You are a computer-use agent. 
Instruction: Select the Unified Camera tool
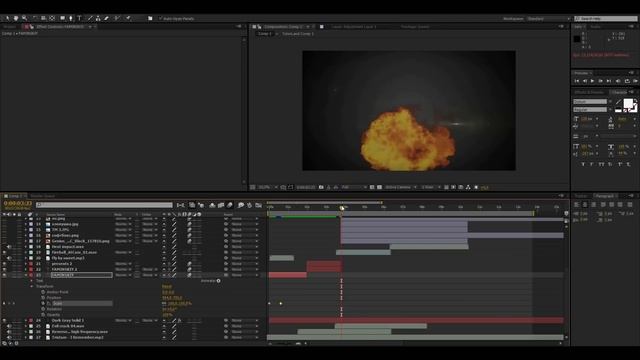coord(43,18)
